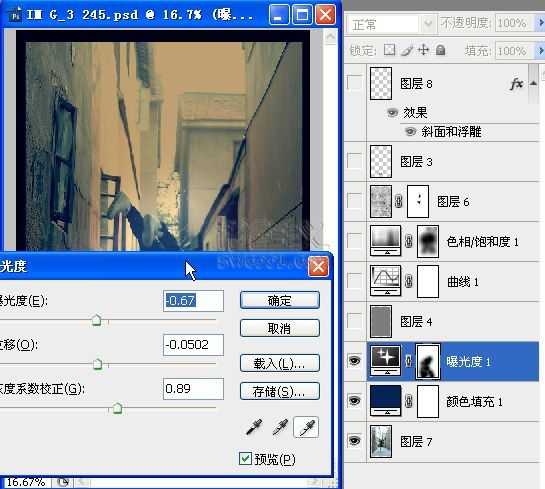Close the exposure dialog
Viewport: 545px width, 489px height.
[319, 267]
